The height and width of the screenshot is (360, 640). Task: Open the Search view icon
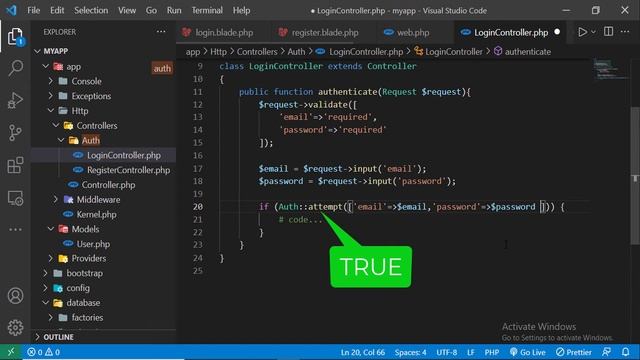[x=15, y=68]
